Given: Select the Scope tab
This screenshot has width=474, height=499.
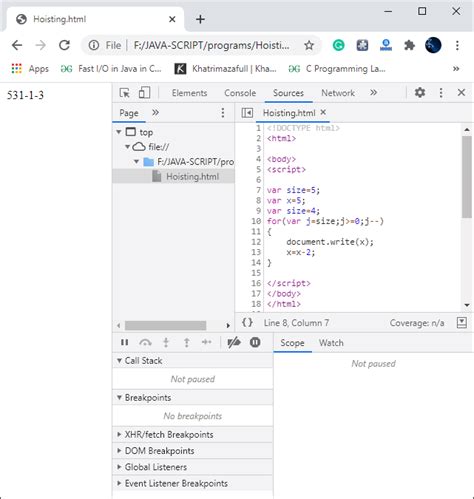Looking at the screenshot, I should pos(292,343).
